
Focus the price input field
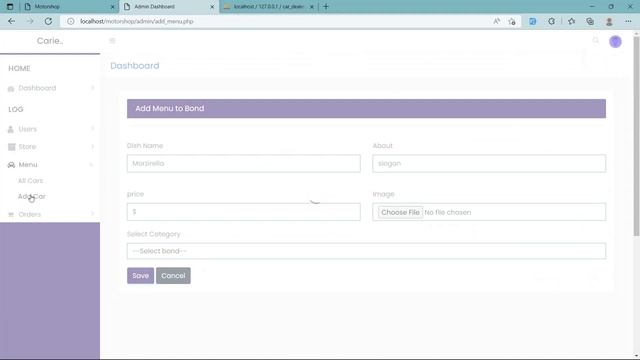(x=244, y=212)
